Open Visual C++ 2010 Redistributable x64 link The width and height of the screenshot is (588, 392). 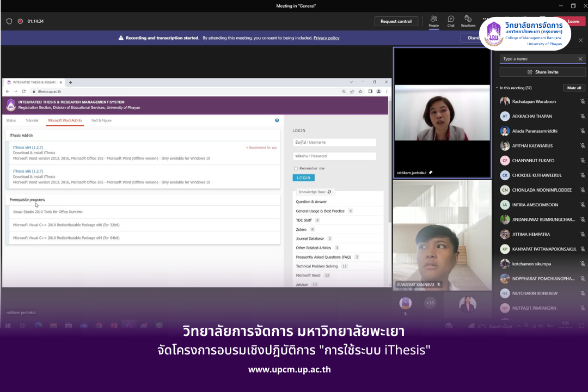66,238
